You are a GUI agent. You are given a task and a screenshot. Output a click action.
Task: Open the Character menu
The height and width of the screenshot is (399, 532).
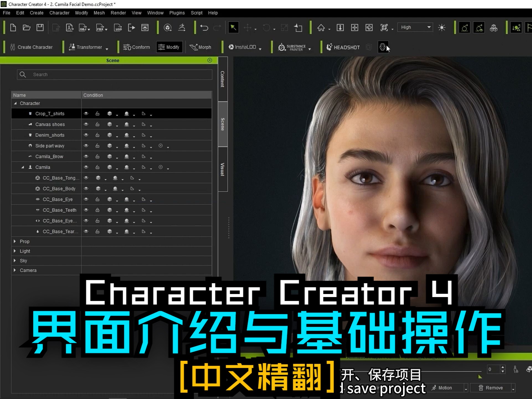[x=59, y=13]
